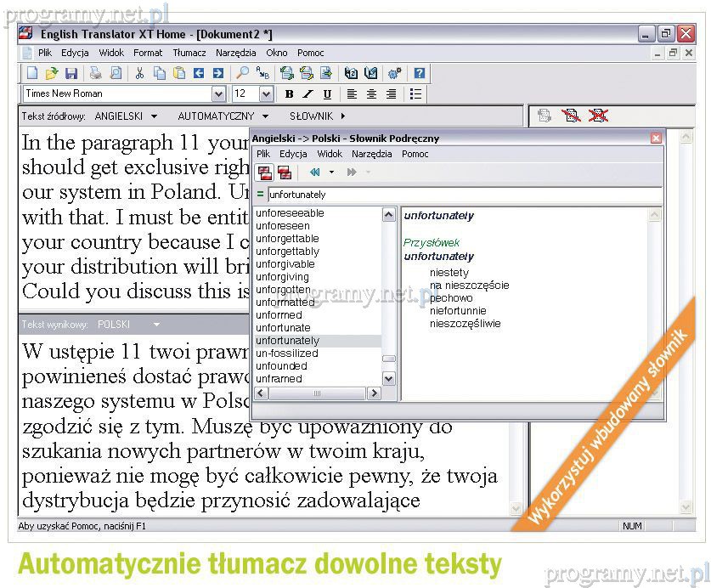Open Find with magnifying glass icon
Viewport: 711px width, 588px height.
click(243, 74)
